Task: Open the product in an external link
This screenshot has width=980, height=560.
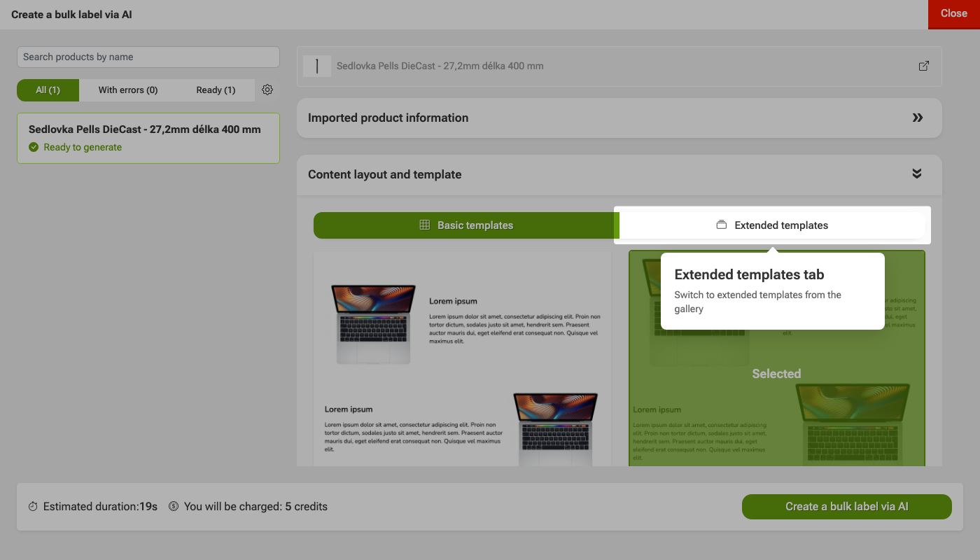Action: (x=924, y=66)
